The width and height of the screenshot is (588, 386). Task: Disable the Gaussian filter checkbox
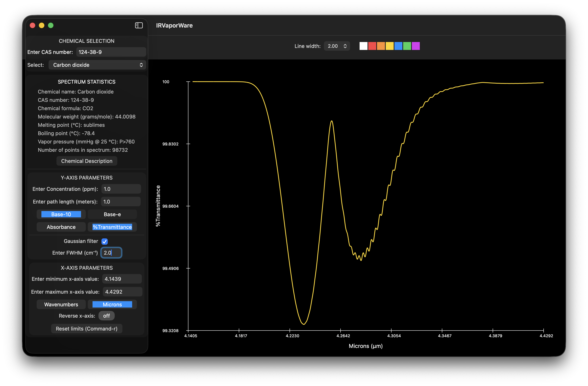click(x=105, y=241)
